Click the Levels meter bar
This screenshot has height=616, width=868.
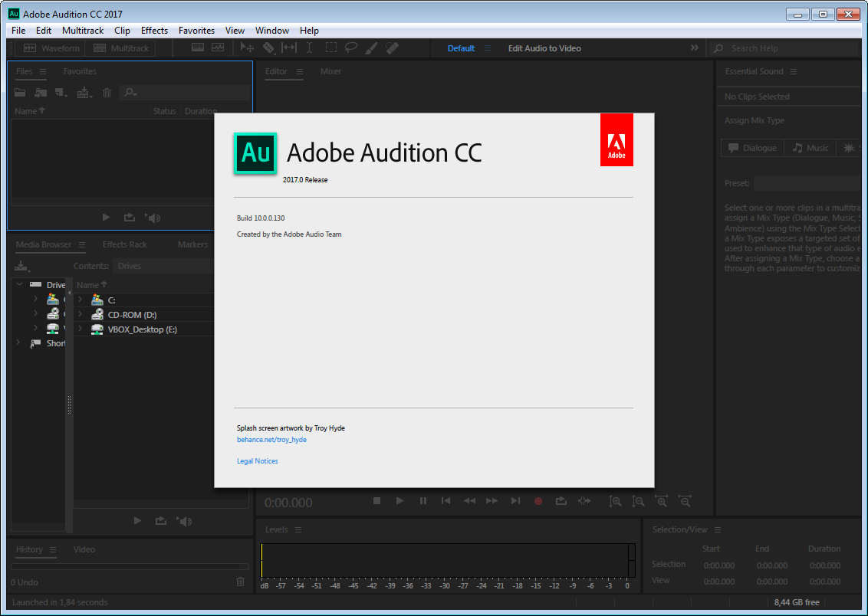pyautogui.click(x=445, y=561)
